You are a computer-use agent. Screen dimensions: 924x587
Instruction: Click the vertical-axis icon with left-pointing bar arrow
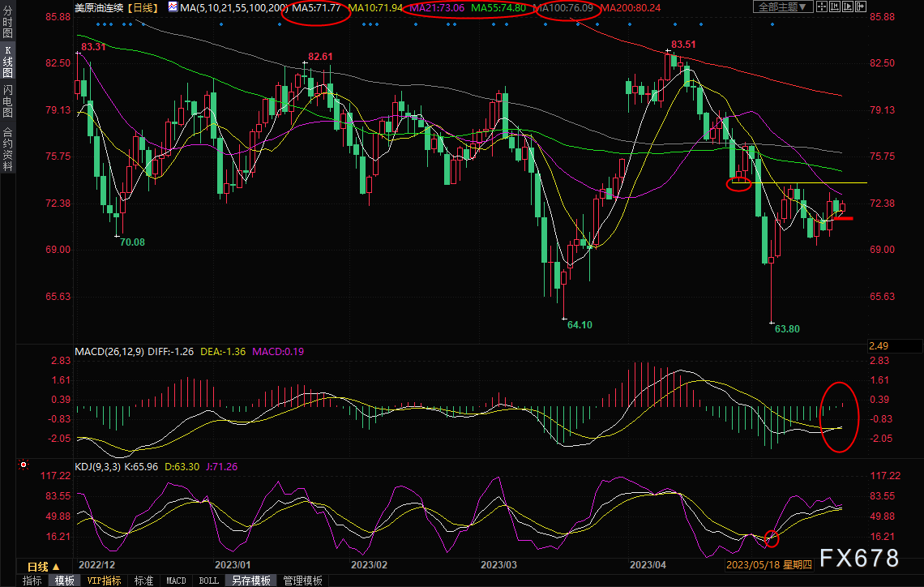click(834, 7)
